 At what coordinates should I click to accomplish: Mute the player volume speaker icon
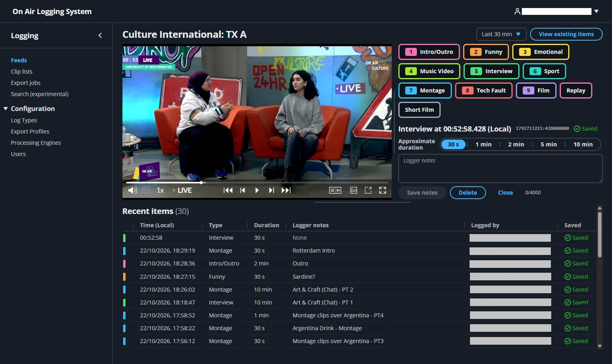tap(132, 190)
